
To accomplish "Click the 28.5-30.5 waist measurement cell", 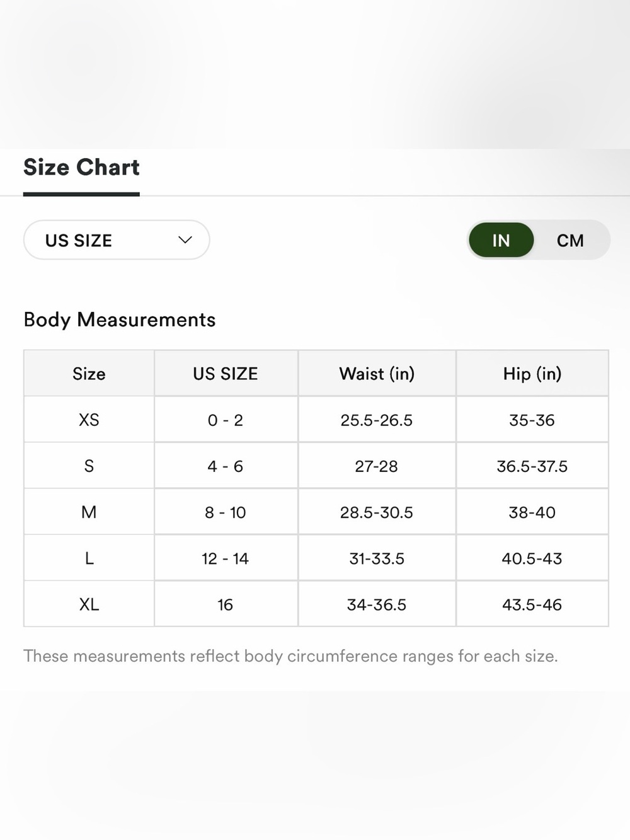I will click(377, 512).
